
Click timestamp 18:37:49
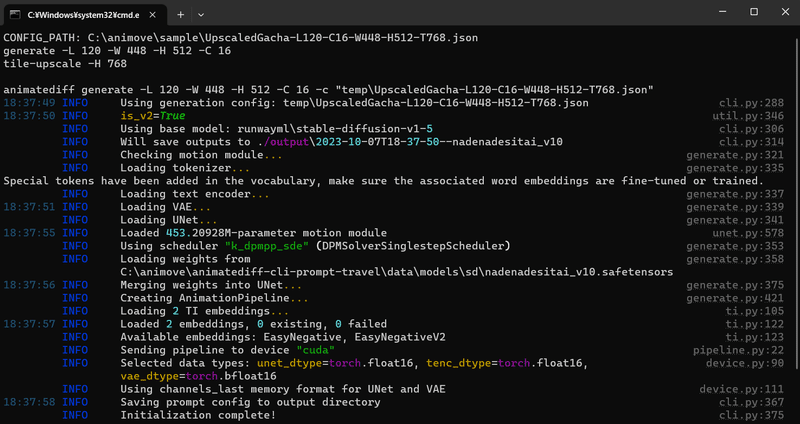click(x=29, y=103)
